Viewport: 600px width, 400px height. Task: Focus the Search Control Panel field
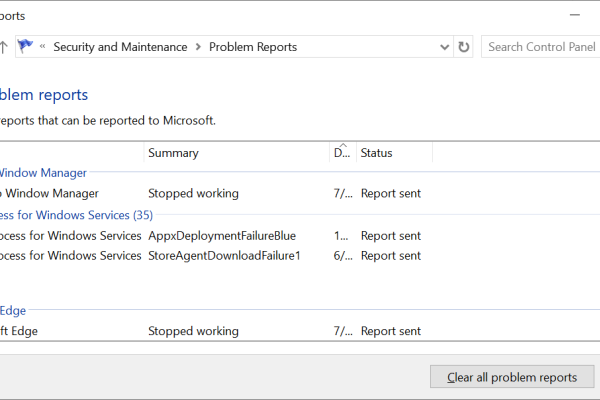tap(540, 47)
